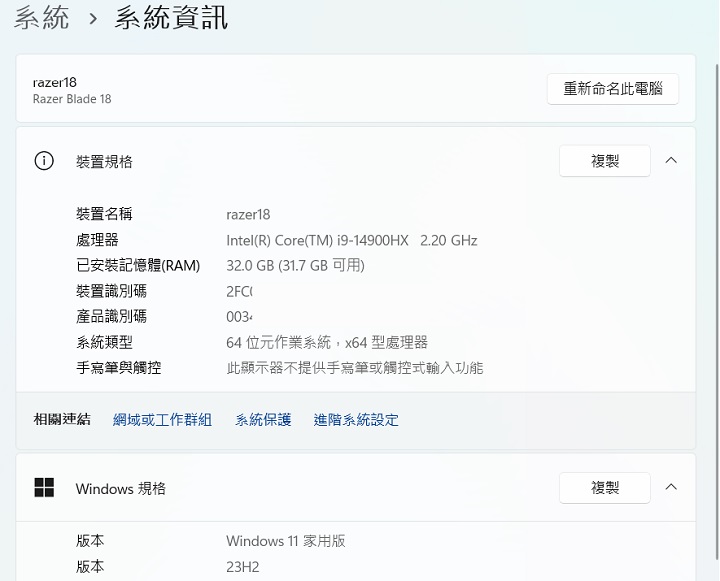
Task: Click the 系統 breadcrumb link
Action: [42, 18]
